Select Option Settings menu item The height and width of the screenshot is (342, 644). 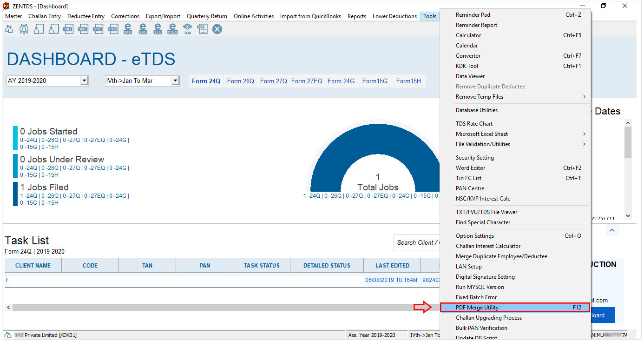(x=515, y=236)
